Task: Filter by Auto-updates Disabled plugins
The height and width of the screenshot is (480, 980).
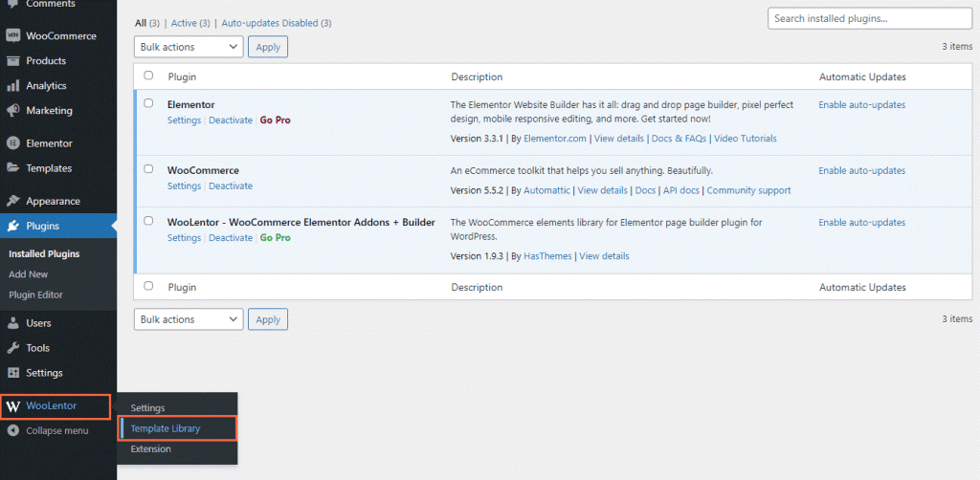Action: (x=270, y=23)
